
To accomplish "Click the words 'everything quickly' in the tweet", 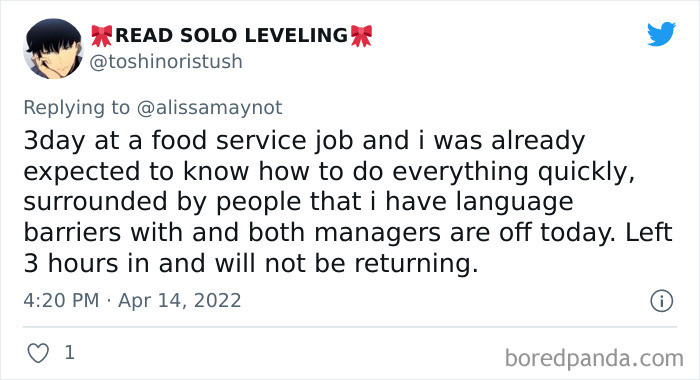I will coord(513,172).
